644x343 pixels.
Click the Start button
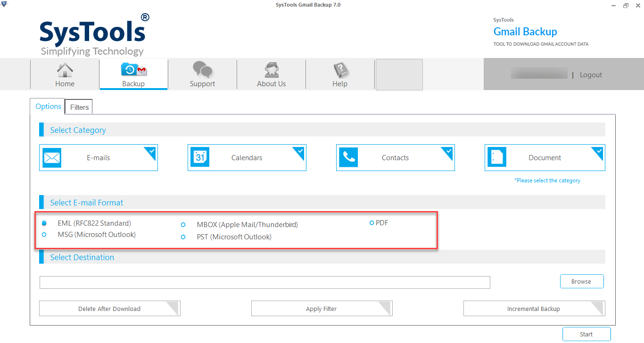(x=586, y=334)
